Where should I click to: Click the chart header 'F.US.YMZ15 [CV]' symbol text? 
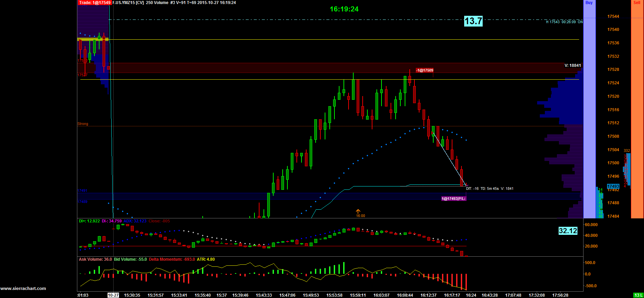click(128, 3)
